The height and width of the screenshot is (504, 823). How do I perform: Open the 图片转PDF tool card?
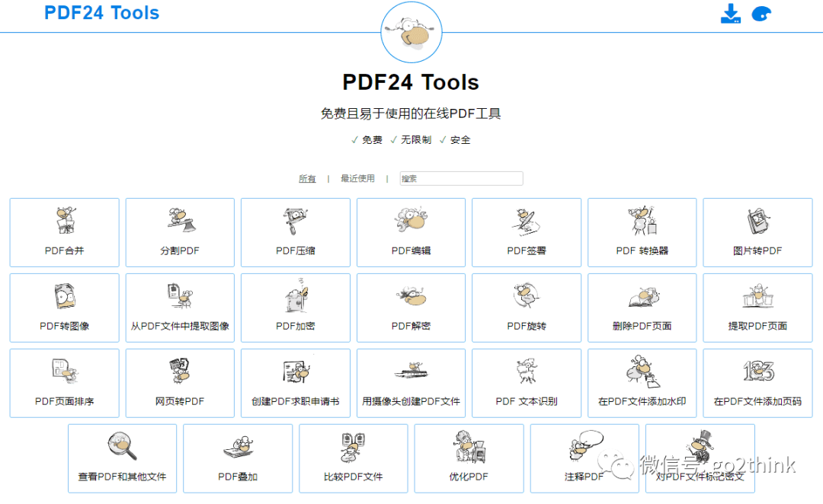[x=757, y=232]
